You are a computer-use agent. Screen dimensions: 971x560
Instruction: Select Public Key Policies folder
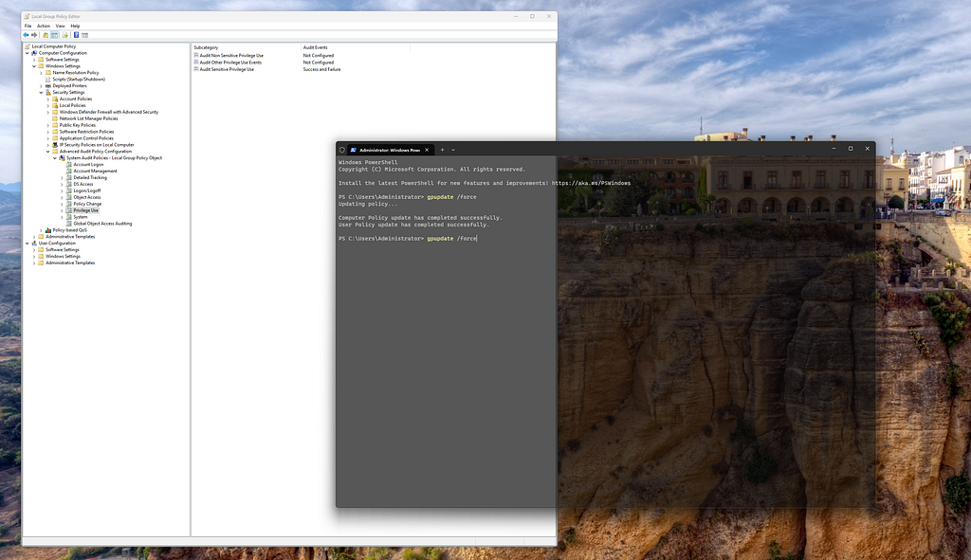[78, 125]
